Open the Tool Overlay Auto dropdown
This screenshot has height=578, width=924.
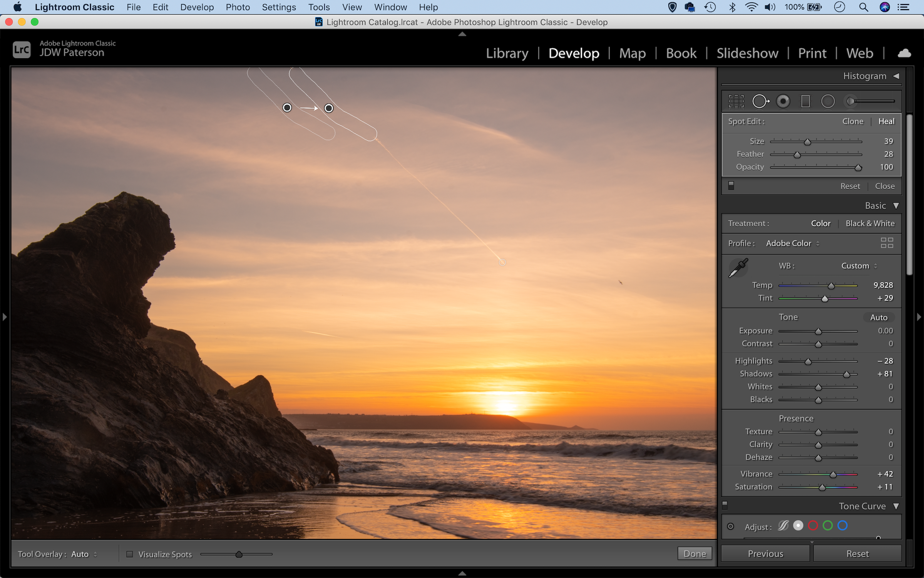pyautogui.click(x=84, y=554)
